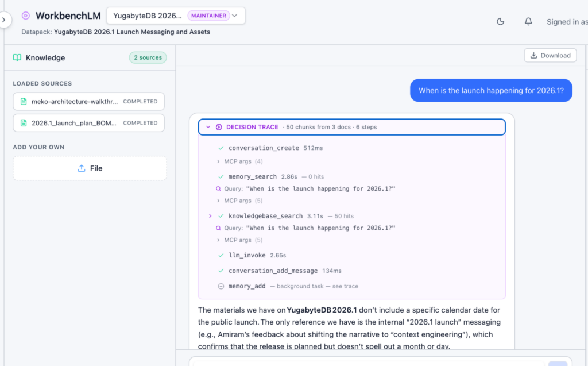
Task: Click checkmark icon for conversation_add_message
Action: 221,271
